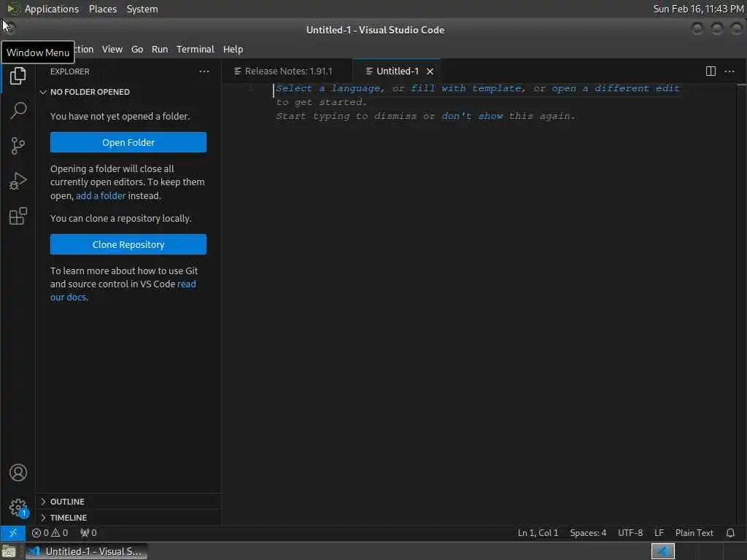Open the Help menu
Screen dimensions: 747x560
(x=233, y=49)
